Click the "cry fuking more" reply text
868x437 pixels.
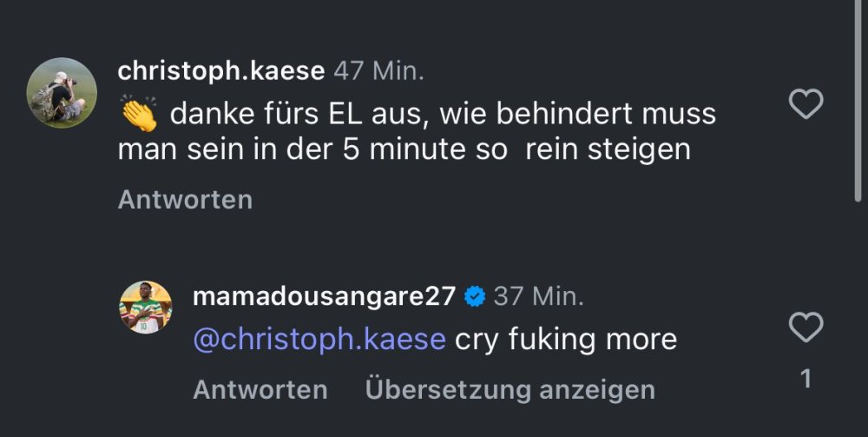point(566,339)
